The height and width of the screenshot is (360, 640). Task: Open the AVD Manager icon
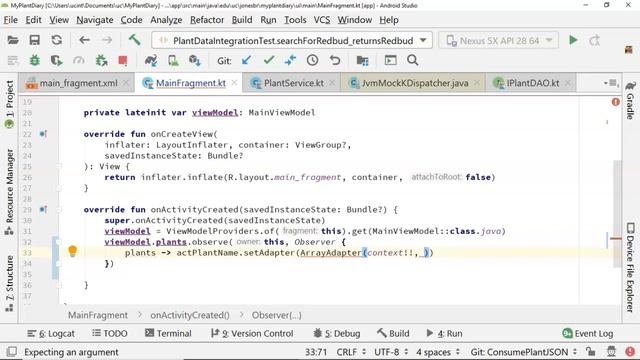pyautogui.click(x=173, y=60)
